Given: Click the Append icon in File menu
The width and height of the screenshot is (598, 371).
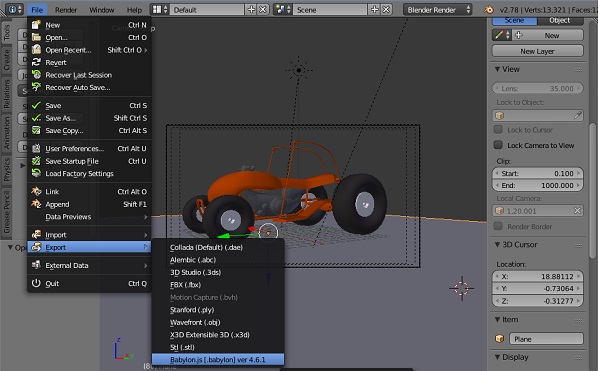Looking at the screenshot, I should (36, 204).
